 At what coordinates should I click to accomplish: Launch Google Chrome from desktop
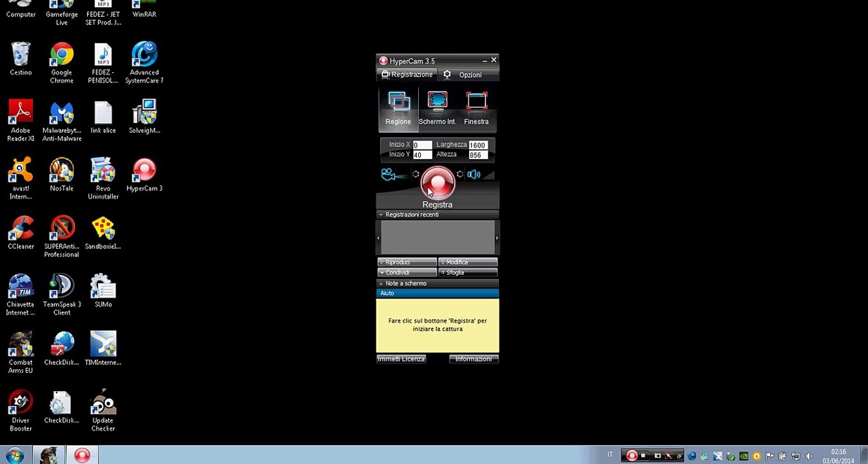(x=62, y=63)
